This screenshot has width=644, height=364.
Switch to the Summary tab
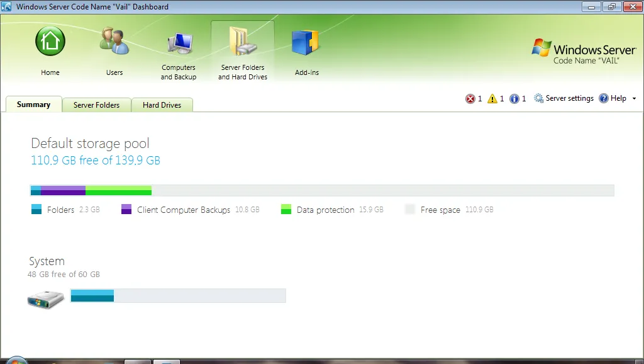point(34,105)
